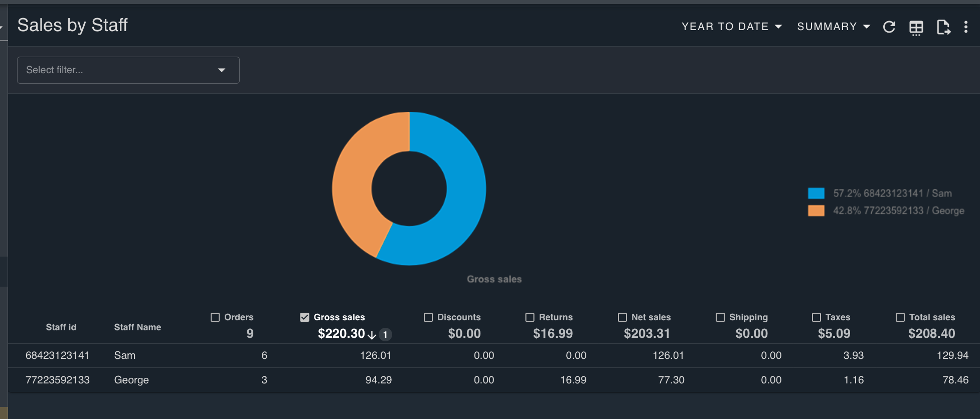Click the refresh report icon
The width and height of the screenshot is (980, 419).
click(889, 27)
